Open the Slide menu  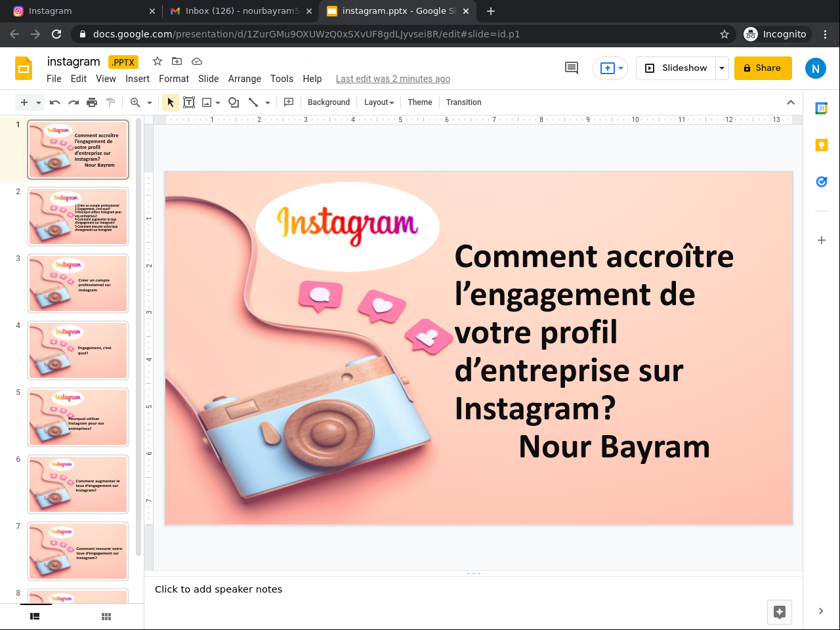209,79
